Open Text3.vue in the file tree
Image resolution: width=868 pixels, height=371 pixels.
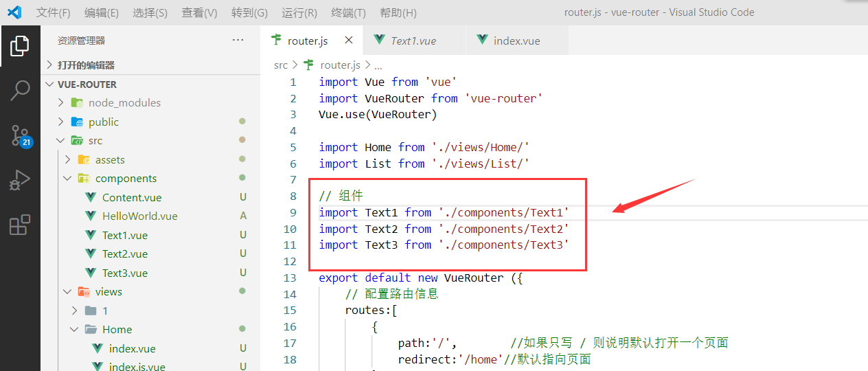[125, 273]
